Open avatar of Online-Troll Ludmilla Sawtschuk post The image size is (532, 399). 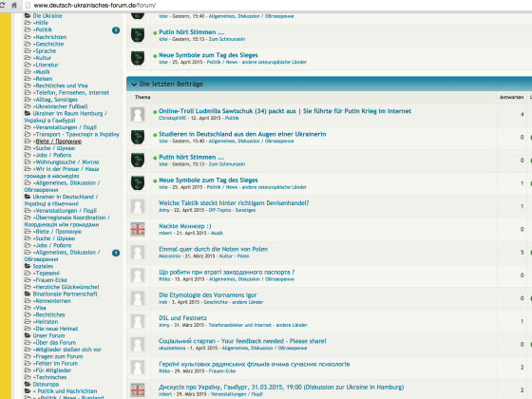tap(138, 114)
